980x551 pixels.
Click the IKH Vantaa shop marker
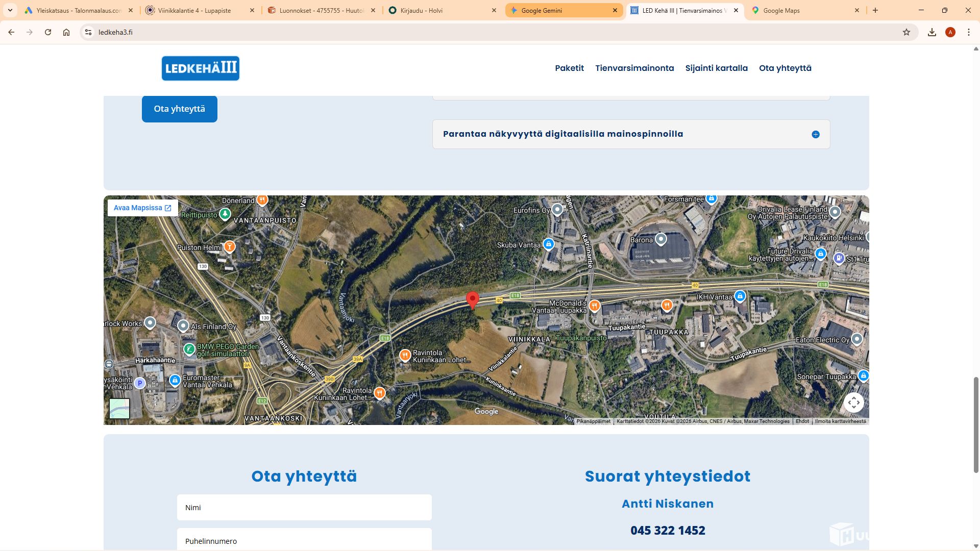coord(740,296)
